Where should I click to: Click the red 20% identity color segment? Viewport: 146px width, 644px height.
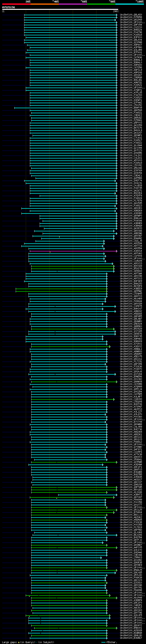click(x=16, y=4)
